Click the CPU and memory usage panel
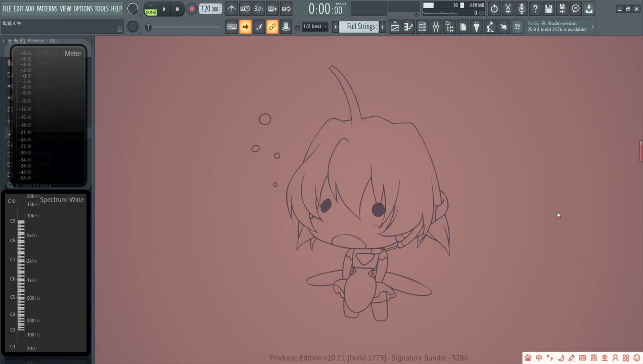The image size is (643, 364). tap(453, 9)
